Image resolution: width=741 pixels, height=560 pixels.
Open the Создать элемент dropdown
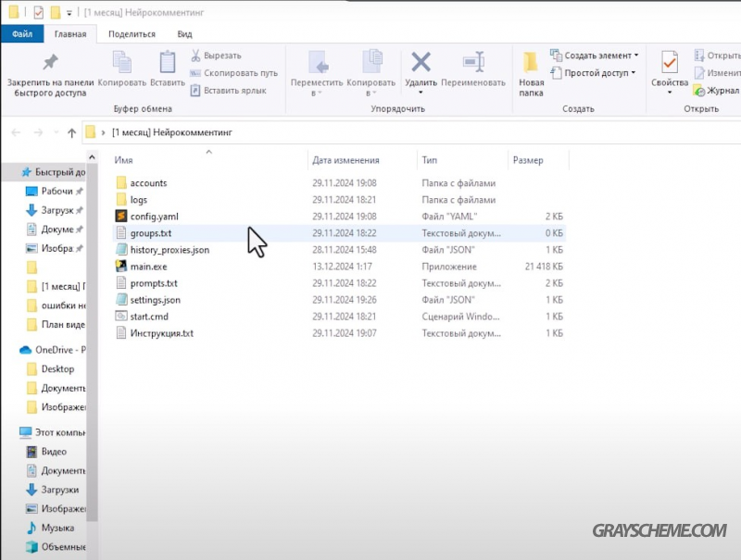pyautogui.click(x=595, y=56)
